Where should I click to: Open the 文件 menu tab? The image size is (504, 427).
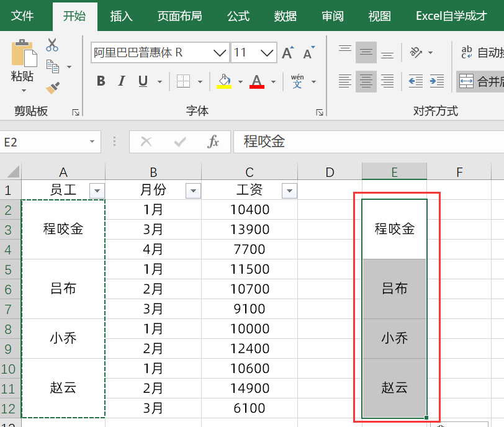tap(22, 16)
